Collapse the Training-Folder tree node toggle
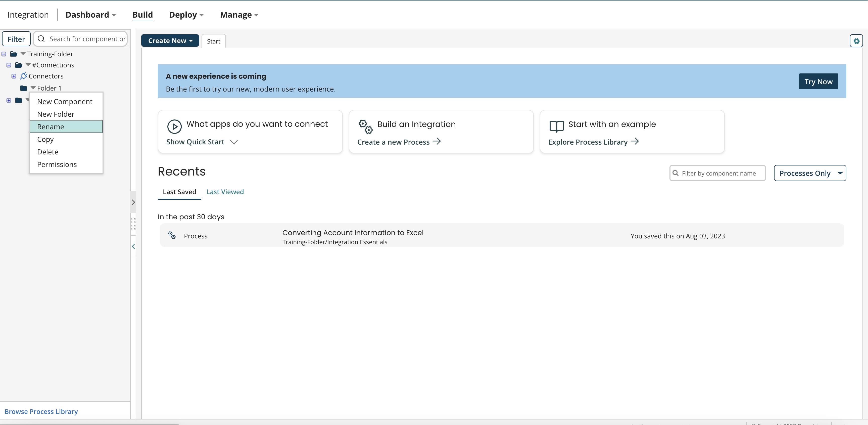The width and height of the screenshot is (868, 425). point(4,54)
